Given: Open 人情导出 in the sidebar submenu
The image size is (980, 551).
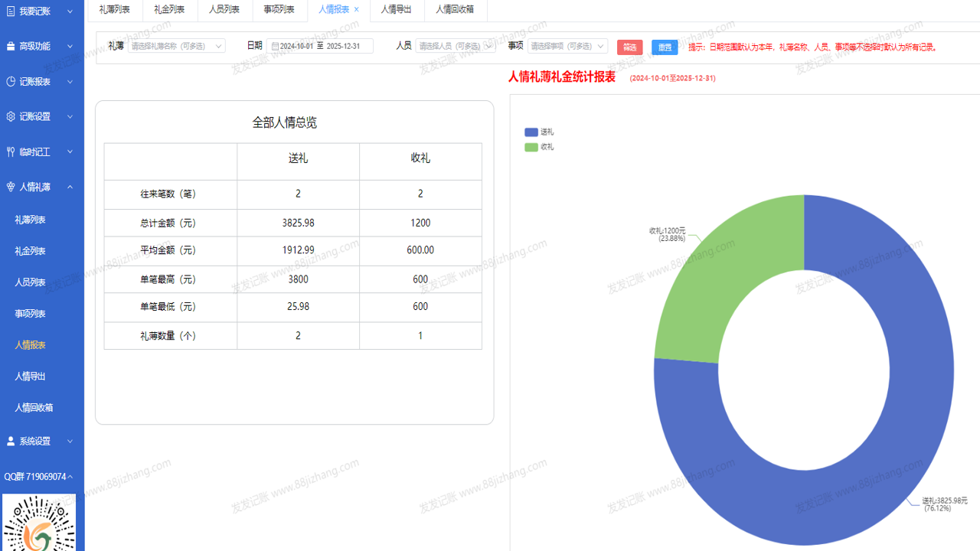Looking at the screenshot, I should click(x=31, y=377).
